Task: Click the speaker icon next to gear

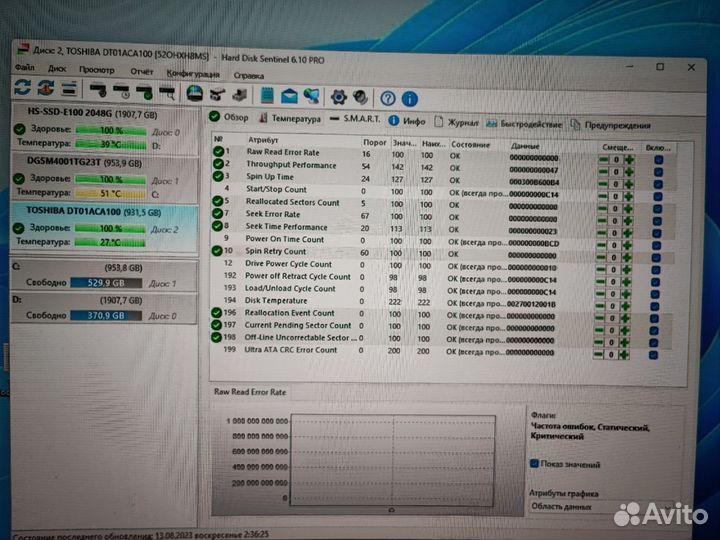Action: 361,97
